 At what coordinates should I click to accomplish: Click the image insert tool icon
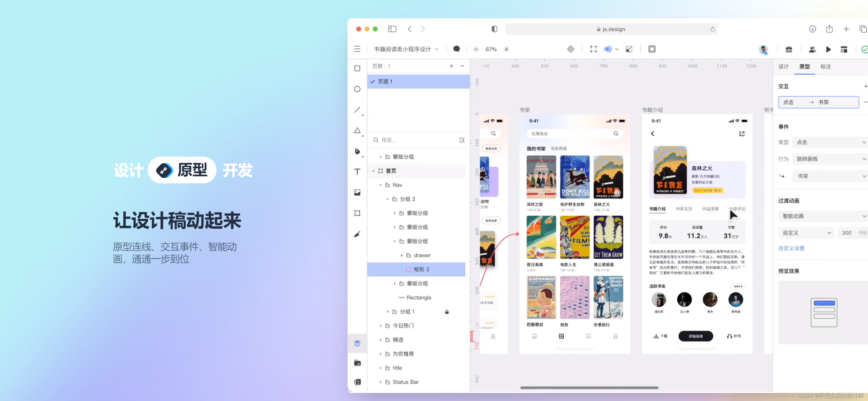pyautogui.click(x=358, y=192)
